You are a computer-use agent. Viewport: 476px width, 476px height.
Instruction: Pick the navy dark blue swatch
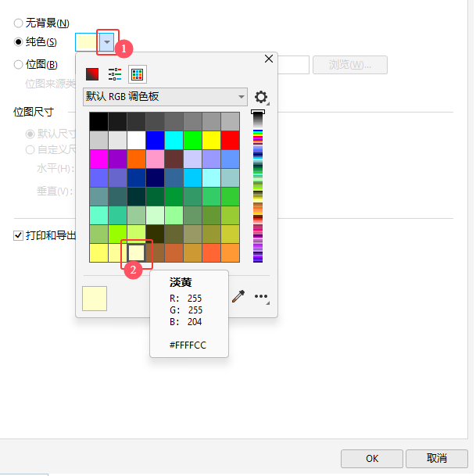click(155, 178)
